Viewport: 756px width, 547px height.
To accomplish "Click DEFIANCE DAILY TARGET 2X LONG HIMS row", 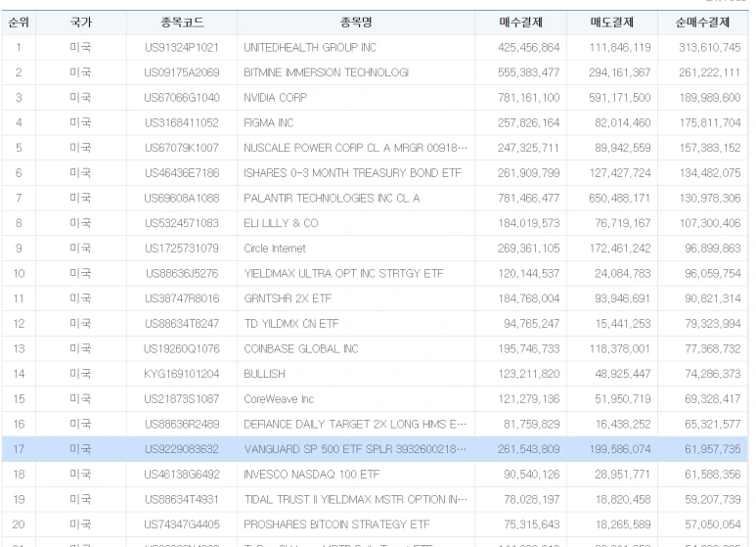I will click(x=376, y=424).
